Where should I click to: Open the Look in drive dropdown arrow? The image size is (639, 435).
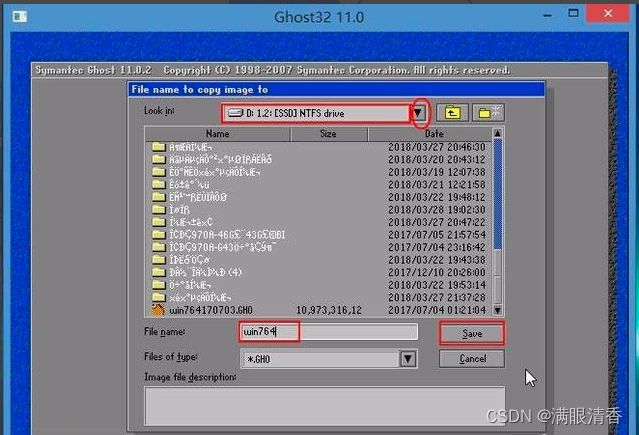coord(418,113)
